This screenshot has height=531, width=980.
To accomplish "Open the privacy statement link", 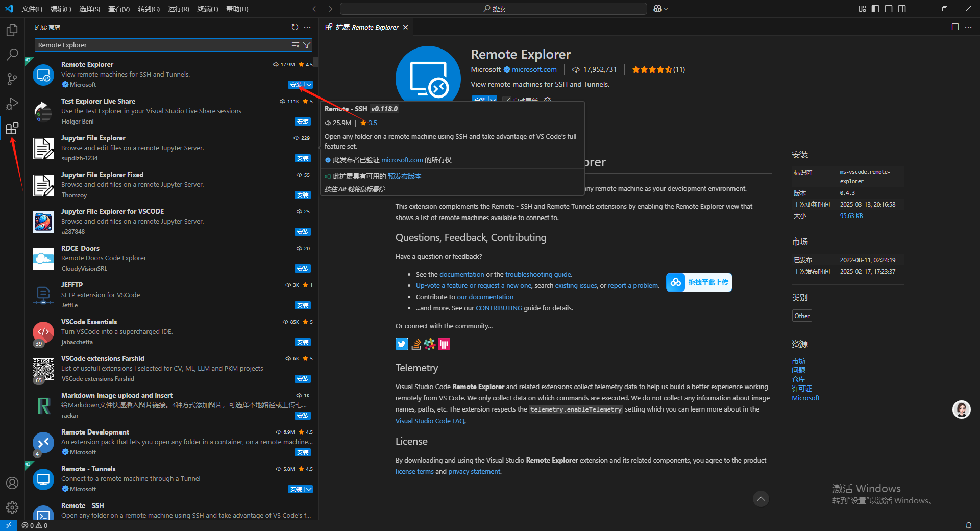I will (474, 471).
